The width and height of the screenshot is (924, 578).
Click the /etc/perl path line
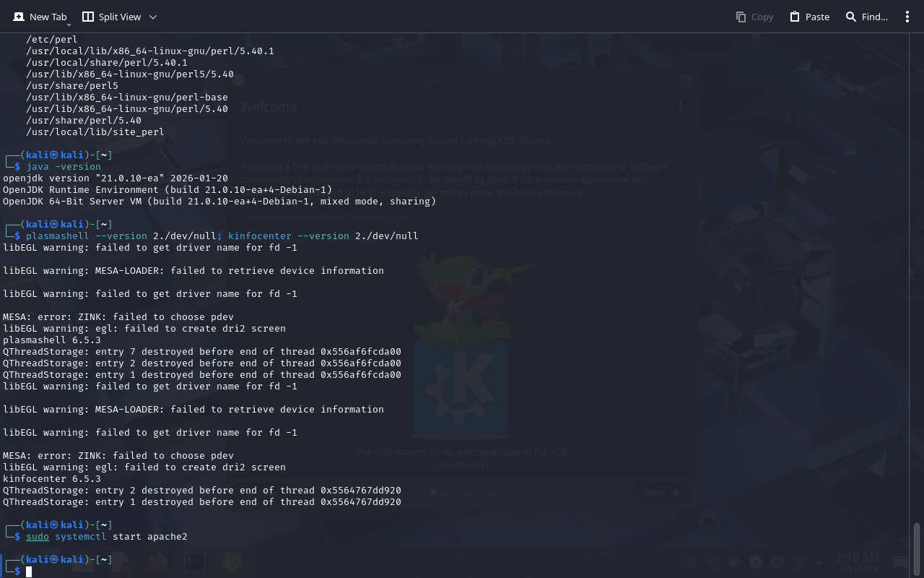point(52,40)
